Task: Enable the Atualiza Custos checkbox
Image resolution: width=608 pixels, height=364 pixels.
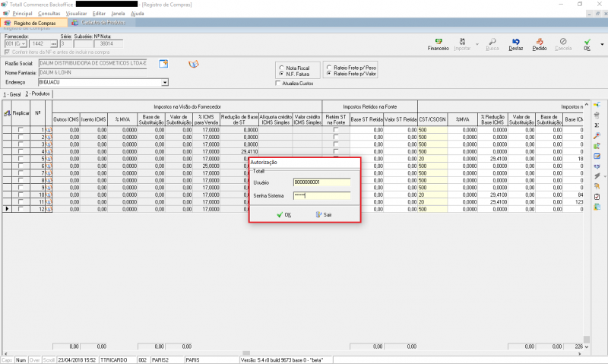Action: [x=277, y=83]
